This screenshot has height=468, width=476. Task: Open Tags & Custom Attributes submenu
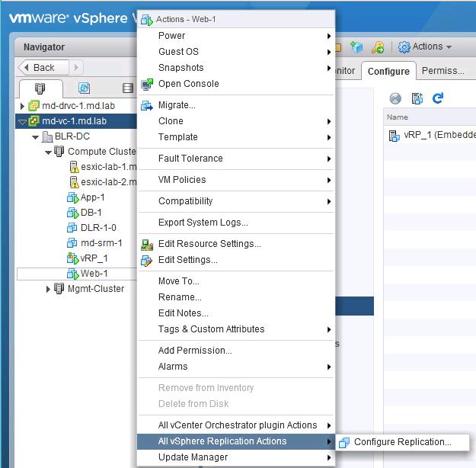tap(236, 329)
